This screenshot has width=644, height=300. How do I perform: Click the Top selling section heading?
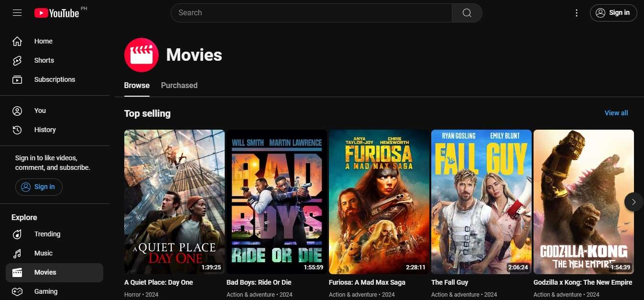coord(147,113)
